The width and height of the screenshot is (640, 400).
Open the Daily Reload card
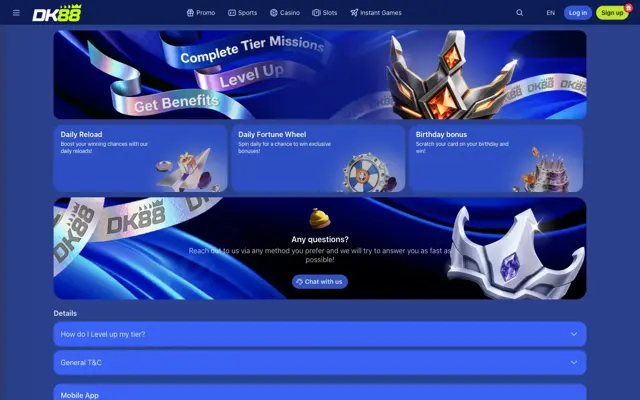pos(140,158)
